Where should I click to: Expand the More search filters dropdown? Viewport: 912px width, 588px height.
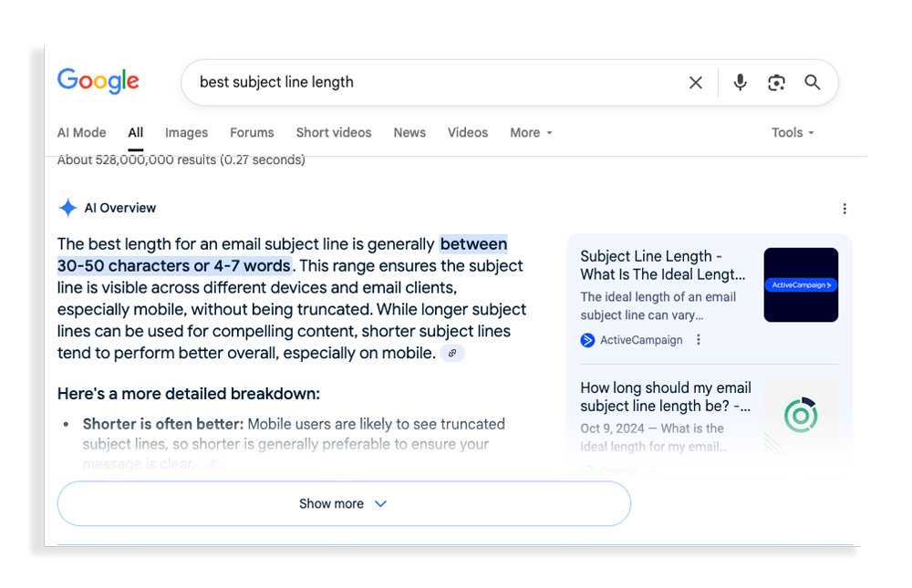click(531, 133)
